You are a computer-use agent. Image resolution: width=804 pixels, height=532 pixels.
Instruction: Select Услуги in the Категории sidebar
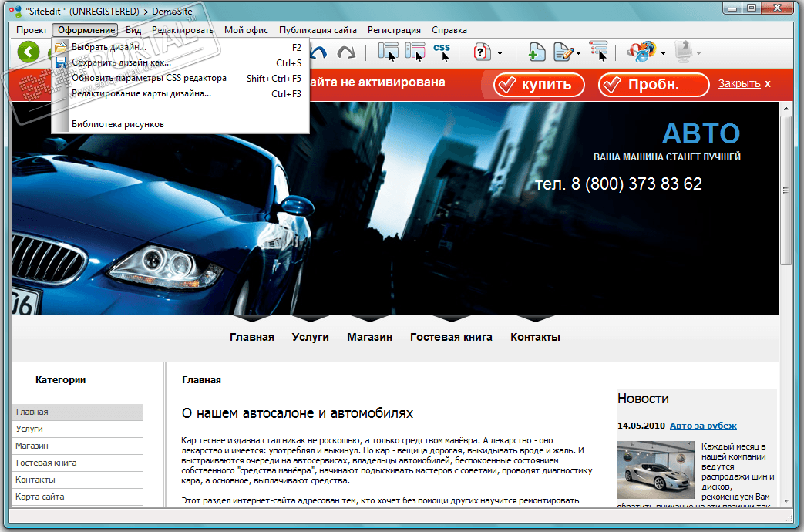pos(78,429)
